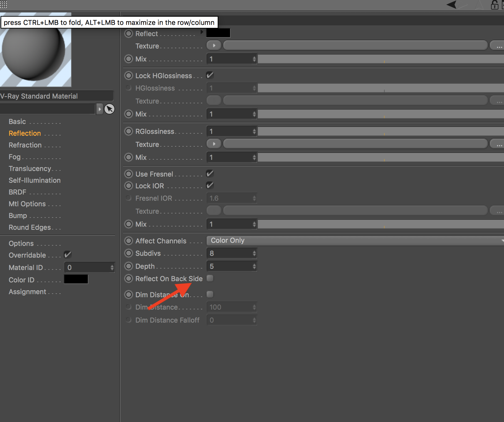Screen dimensions: 504x422
Task: Click the arrow button next to the layer field
Action: [100, 109]
